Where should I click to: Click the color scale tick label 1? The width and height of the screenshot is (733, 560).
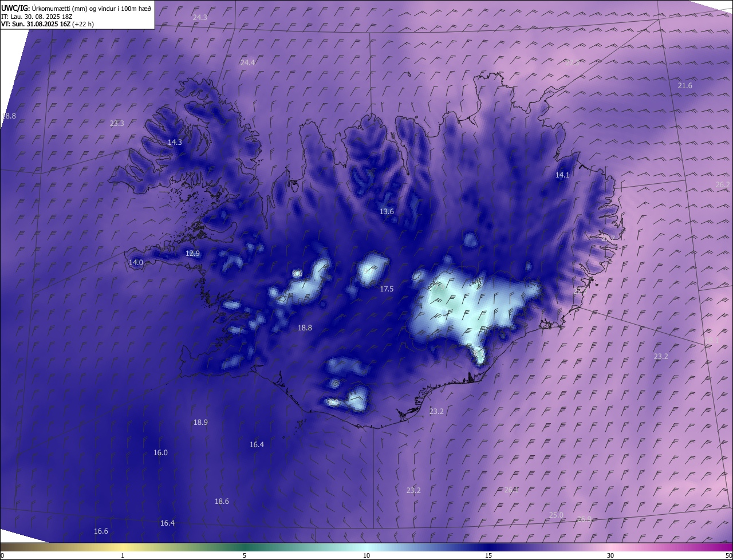[123, 556]
